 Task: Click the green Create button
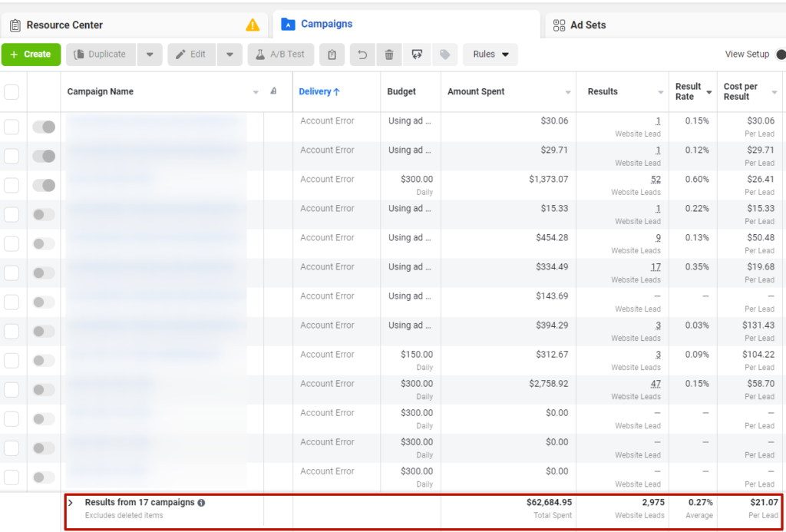click(31, 55)
